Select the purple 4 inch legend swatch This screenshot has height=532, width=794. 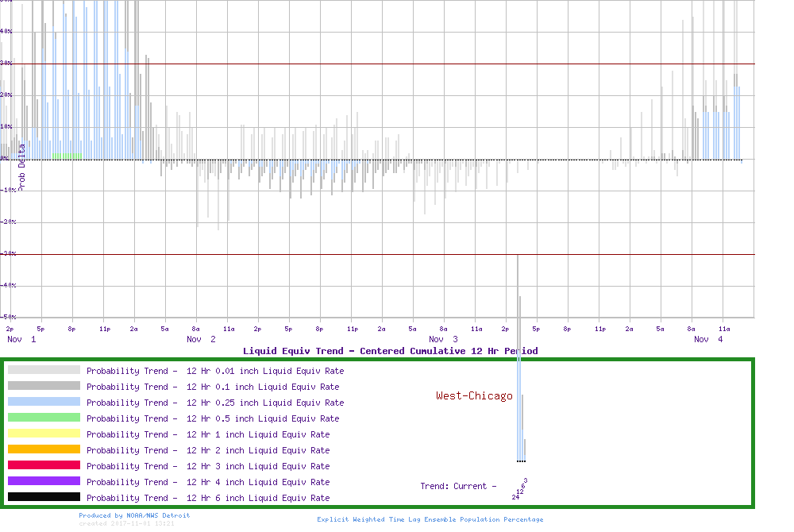(x=44, y=481)
